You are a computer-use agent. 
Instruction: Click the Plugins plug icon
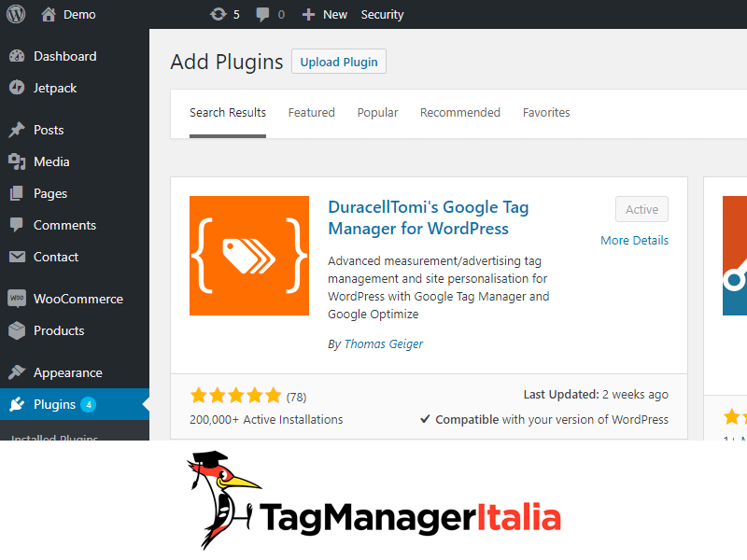17,404
